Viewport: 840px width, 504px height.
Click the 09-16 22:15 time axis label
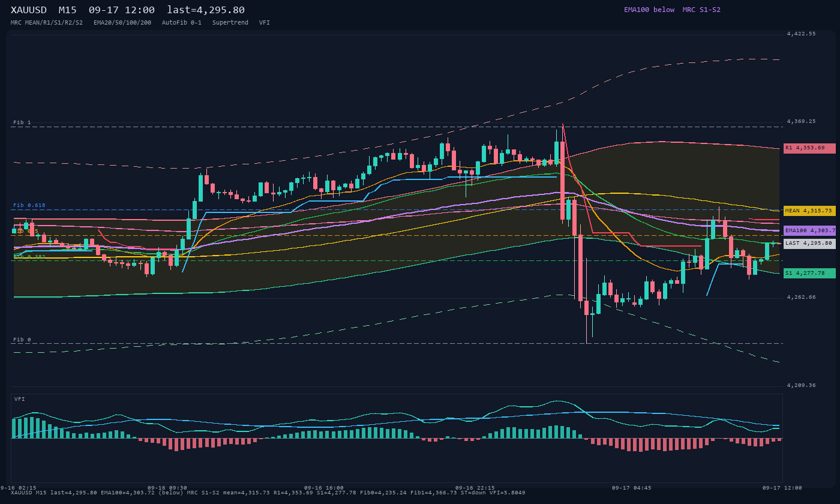click(x=475, y=488)
